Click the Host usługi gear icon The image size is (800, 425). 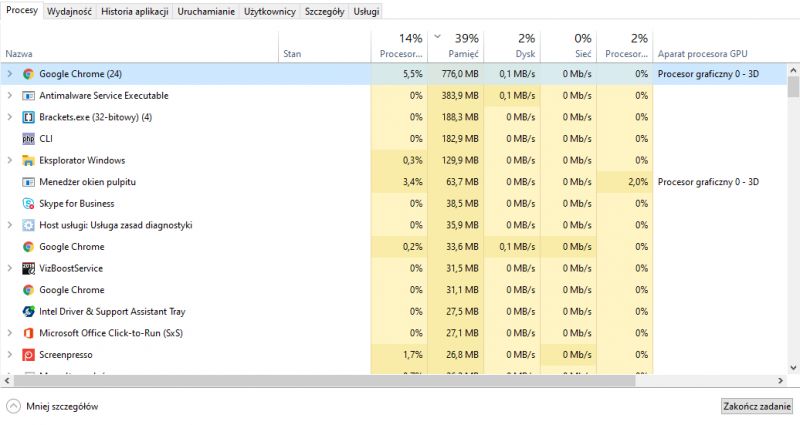pyautogui.click(x=28, y=225)
